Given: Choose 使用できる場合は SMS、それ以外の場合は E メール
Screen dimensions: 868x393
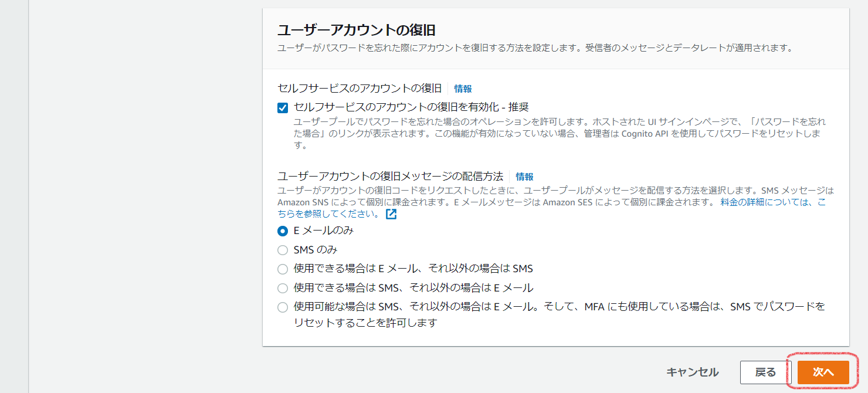Looking at the screenshot, I should click(x=282, y=287).
